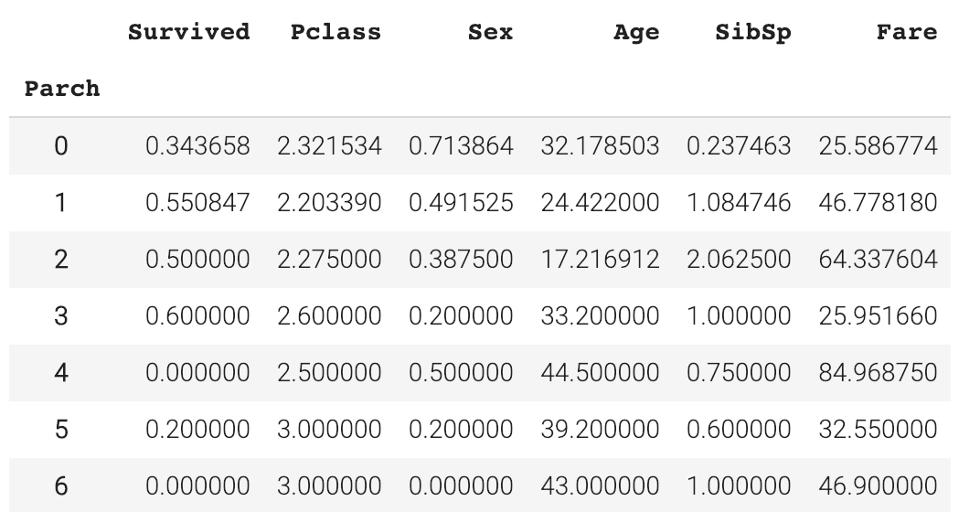
Task: Click the SibSp column header
Action: 753,33
